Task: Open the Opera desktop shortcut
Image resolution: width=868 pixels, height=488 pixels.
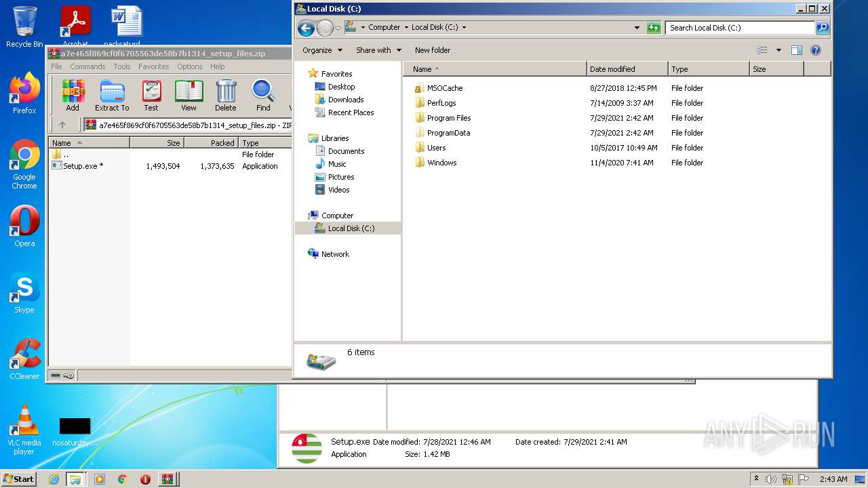Action: coord(24,226)
